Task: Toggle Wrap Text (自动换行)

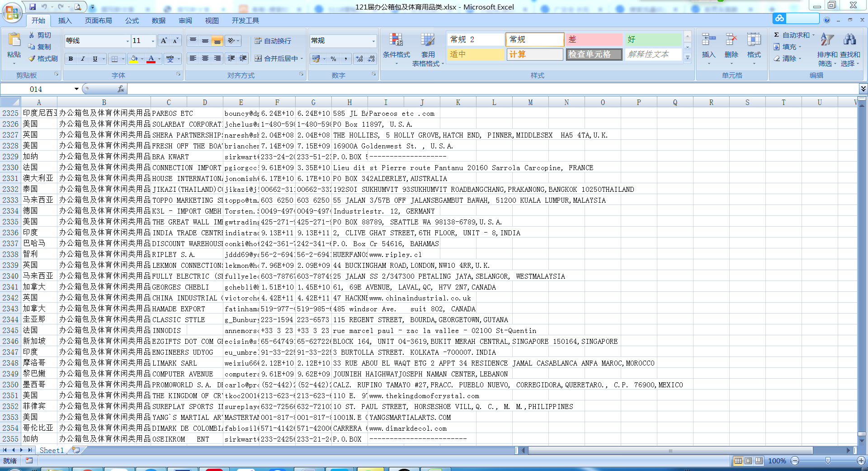Action: (273, 41)
